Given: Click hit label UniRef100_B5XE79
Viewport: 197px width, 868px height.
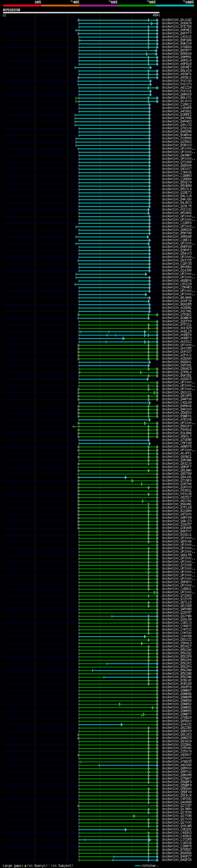Looking at the screenshot, I should 177,183.
